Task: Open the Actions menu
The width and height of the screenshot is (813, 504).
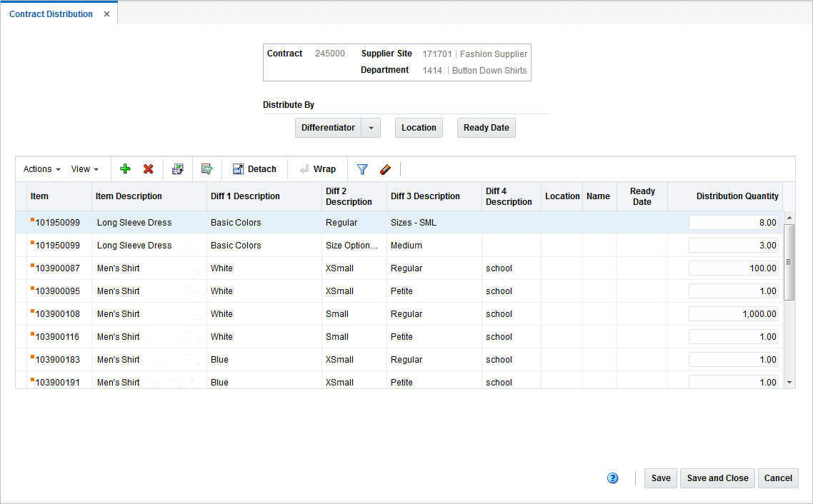Action: [x=37, y=168]
